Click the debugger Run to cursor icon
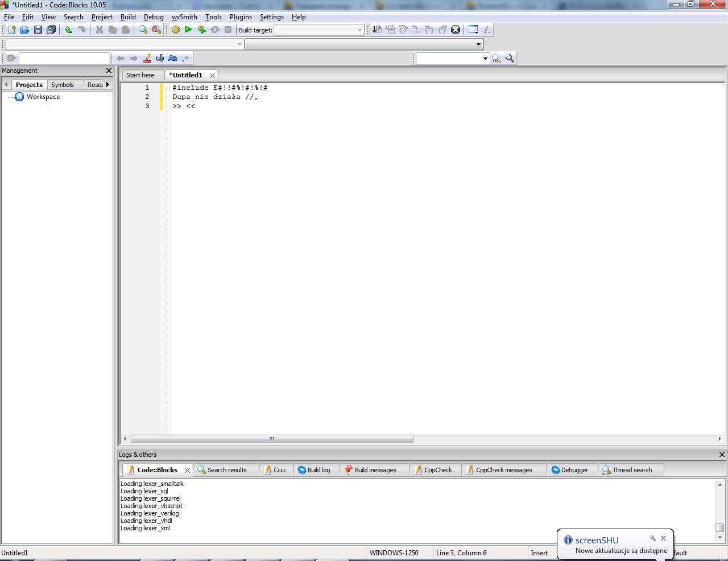This screenshot has width=728, height=561. (377, 30)
